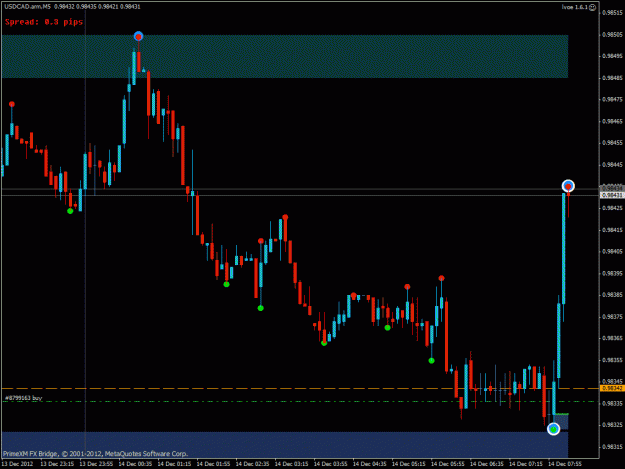Click the expert advisor smiley face icon
Screen dimensions: 625x469
coord(593,7)
